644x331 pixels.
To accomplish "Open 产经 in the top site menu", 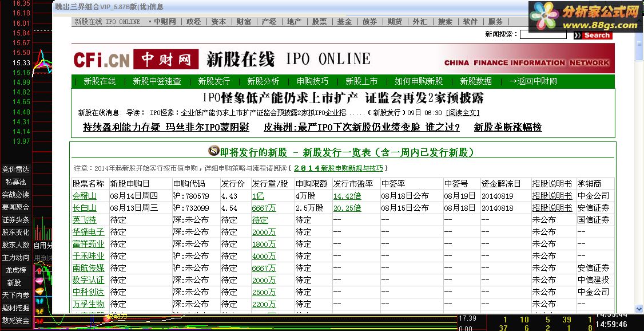I will [x=269, y=22].
